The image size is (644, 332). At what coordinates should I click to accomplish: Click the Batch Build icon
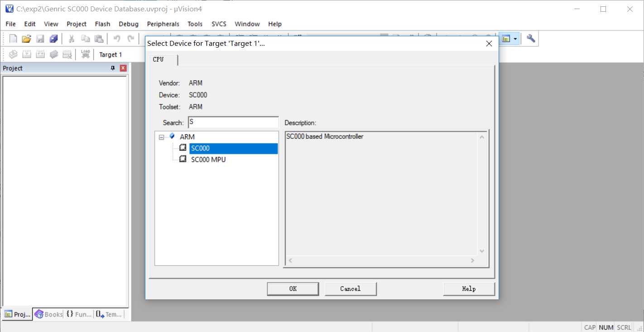(x=54, y=54)
